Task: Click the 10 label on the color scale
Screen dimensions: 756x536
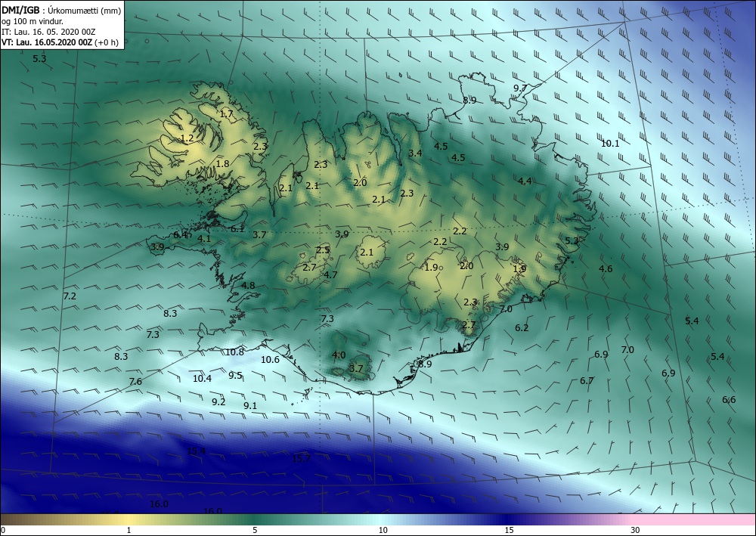Action: (x=383, y=530)
